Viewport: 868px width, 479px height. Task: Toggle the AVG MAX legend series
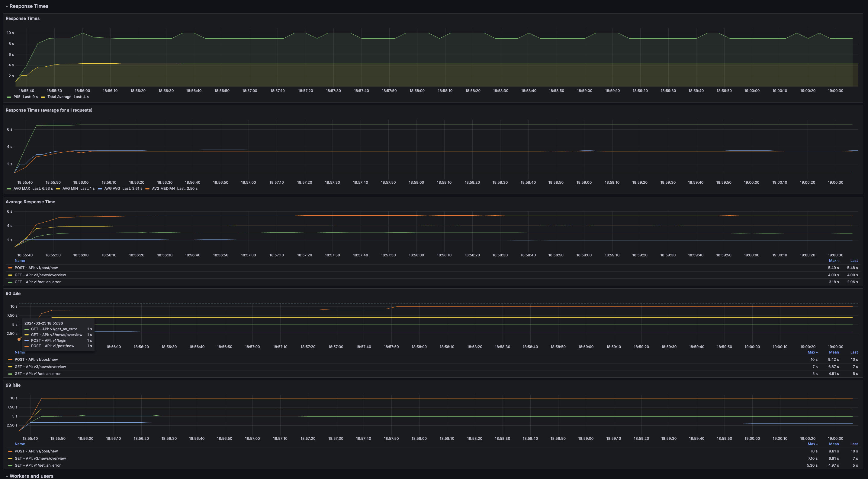(x=21, y=189)
